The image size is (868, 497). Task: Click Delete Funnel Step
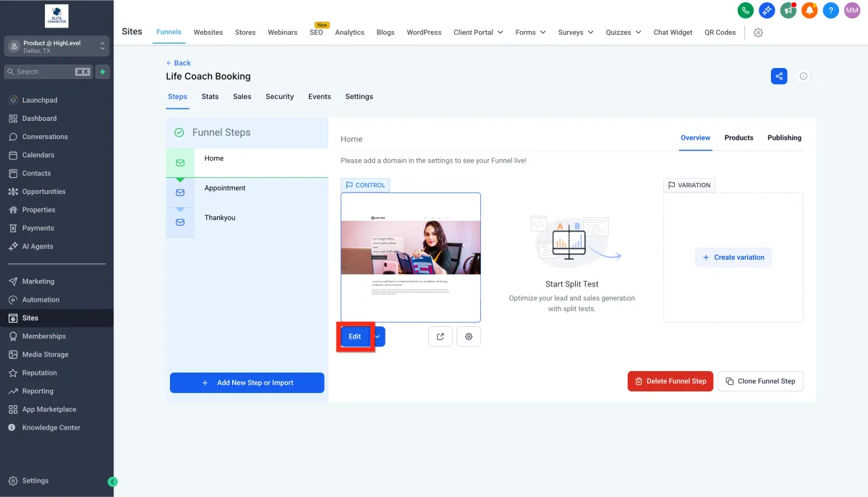(x=671, y=381)
